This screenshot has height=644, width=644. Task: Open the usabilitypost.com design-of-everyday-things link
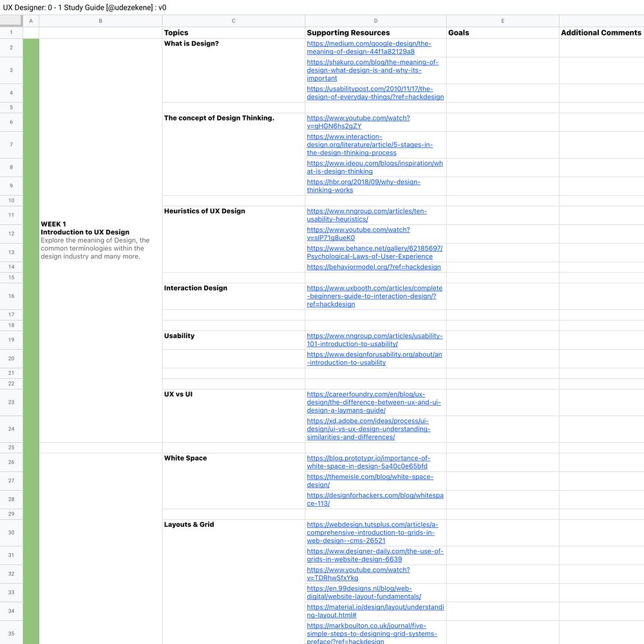(x=375, y=93)
